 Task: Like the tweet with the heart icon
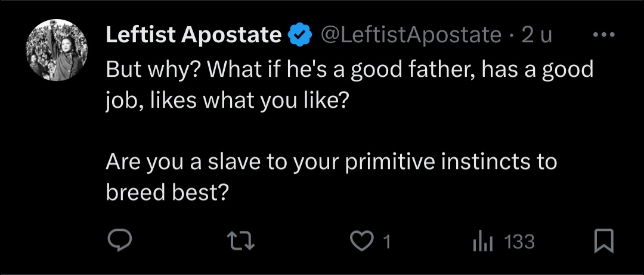pos(361,240)
